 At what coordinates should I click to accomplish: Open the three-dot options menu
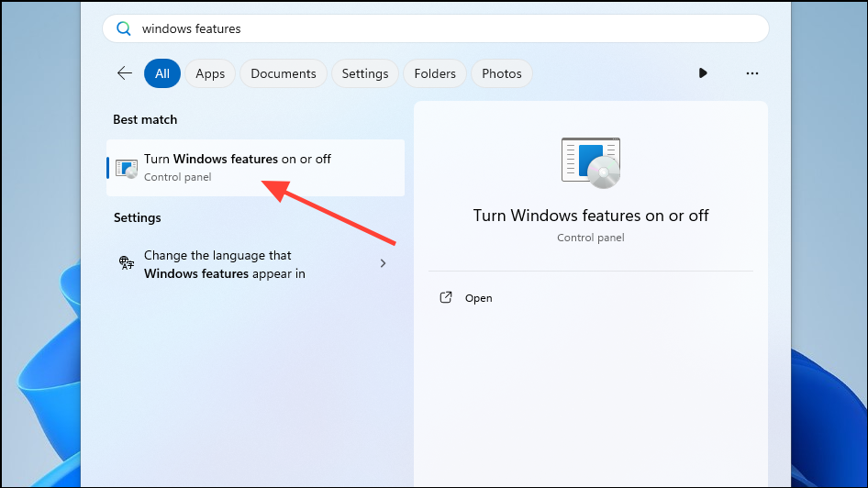pos(751,73)
